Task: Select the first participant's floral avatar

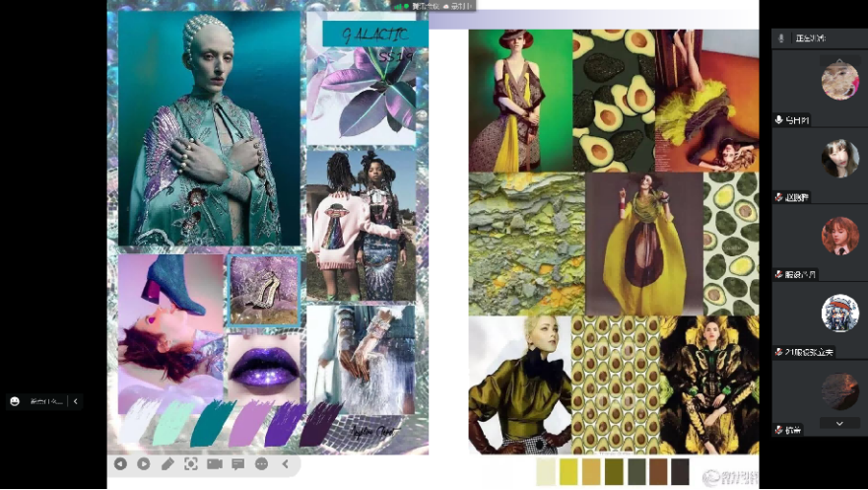Action: 839,81
